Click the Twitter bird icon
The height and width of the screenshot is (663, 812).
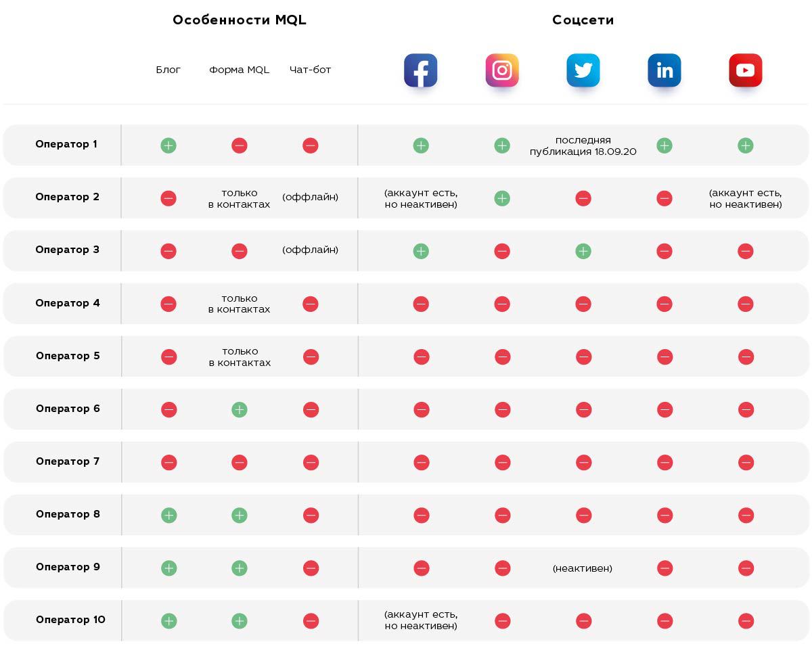pos(583,70)
